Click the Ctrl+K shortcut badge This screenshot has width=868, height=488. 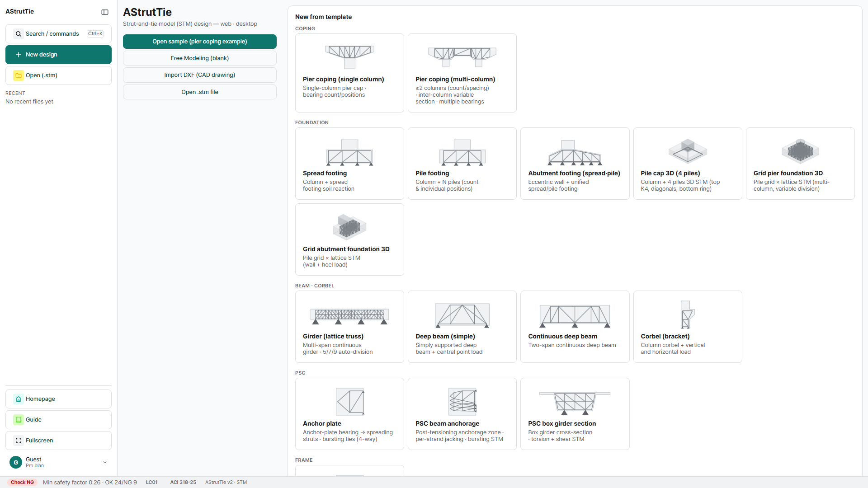95,34
